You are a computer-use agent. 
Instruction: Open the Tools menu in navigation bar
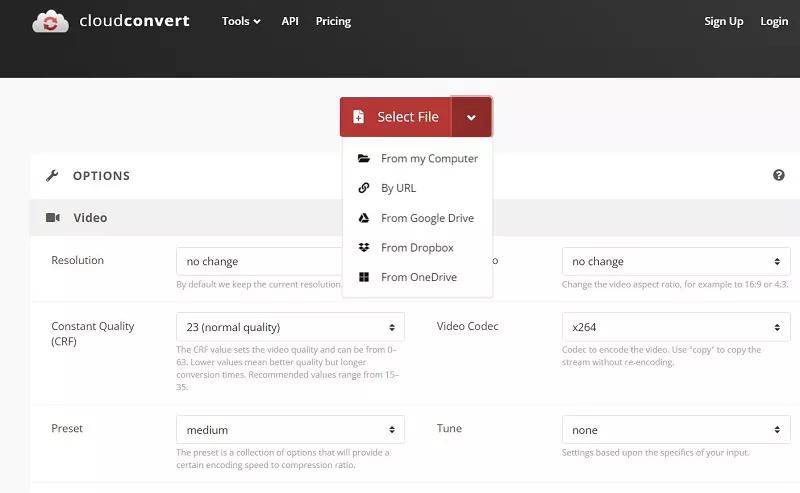click(241, 21)
